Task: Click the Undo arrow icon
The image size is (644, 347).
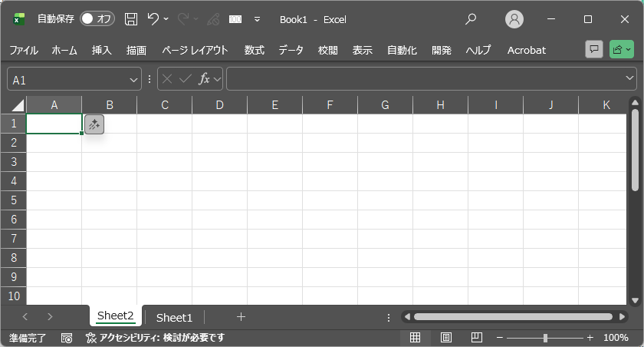Action: [x=153, y=19]
